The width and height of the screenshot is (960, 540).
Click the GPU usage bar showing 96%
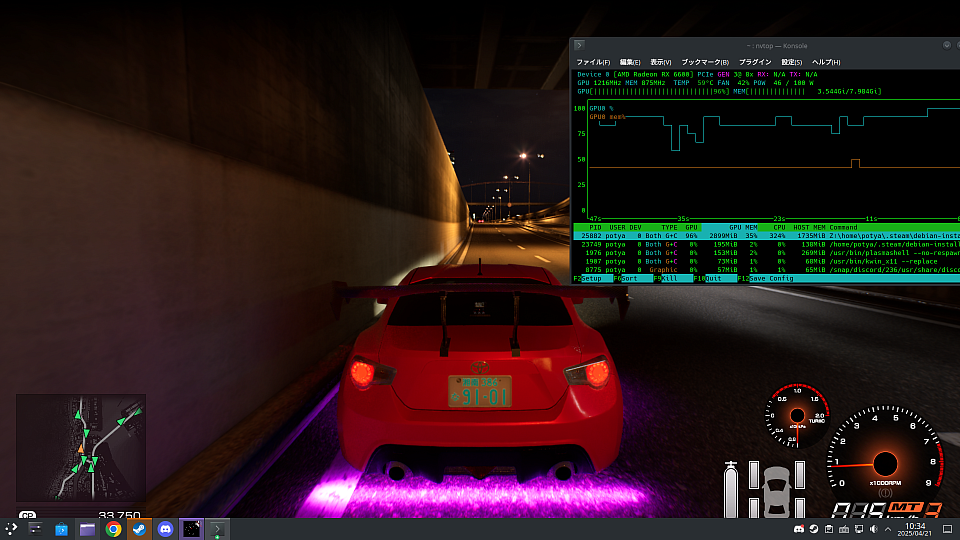point(653,92)
